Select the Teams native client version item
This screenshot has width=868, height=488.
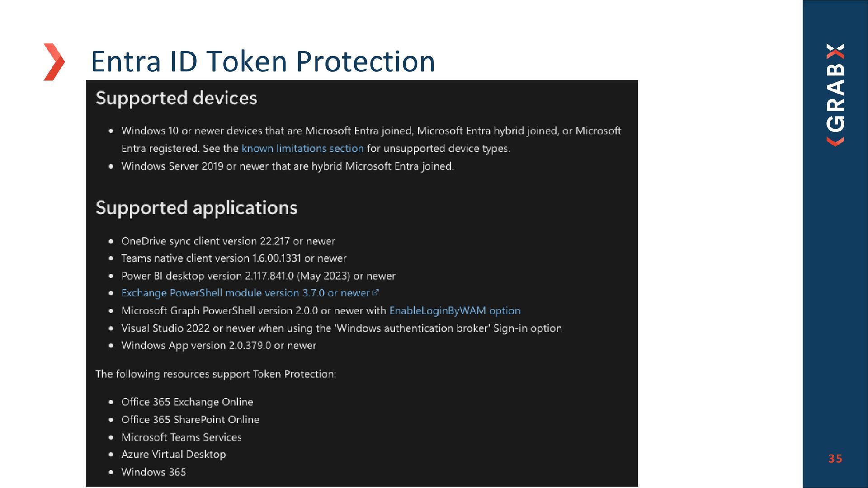(x=234, y=258)
